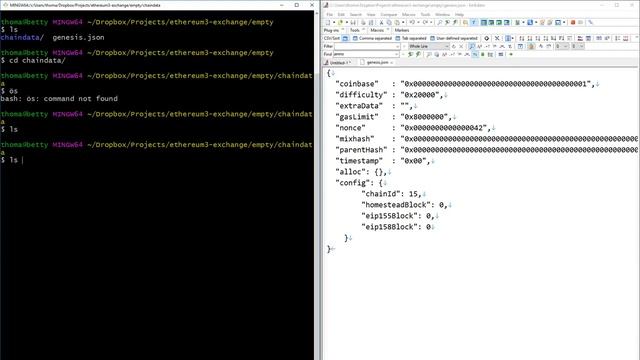This screenshot has height=360, width=640.
Task: Click the red Record macro icon
Action: (x=573, y=22)
